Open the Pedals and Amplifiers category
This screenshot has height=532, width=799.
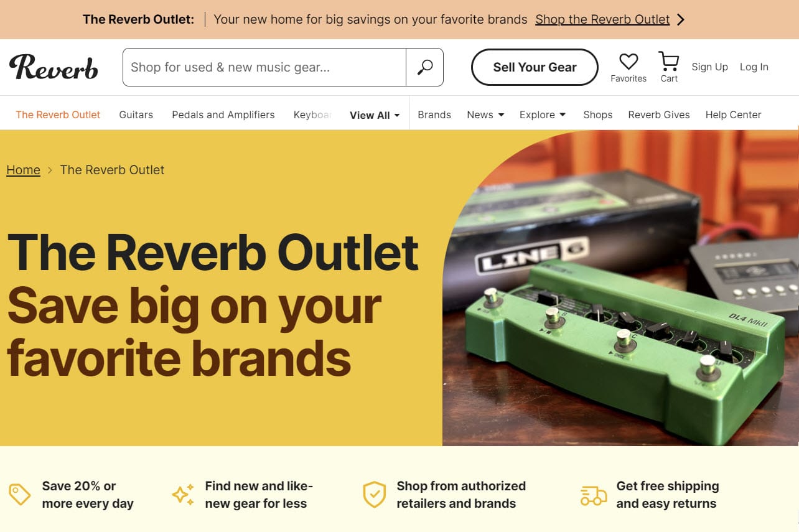(223, 114)
